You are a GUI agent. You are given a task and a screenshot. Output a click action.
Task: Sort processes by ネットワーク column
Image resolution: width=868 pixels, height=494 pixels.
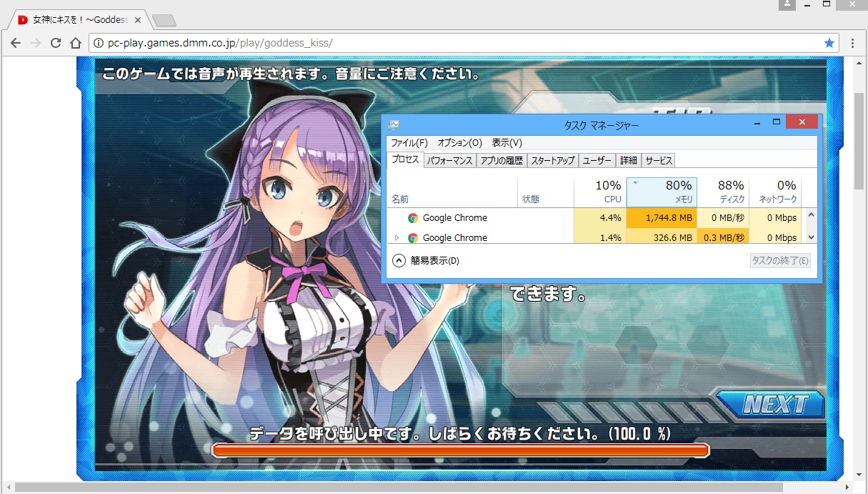(x=775, y=192)
